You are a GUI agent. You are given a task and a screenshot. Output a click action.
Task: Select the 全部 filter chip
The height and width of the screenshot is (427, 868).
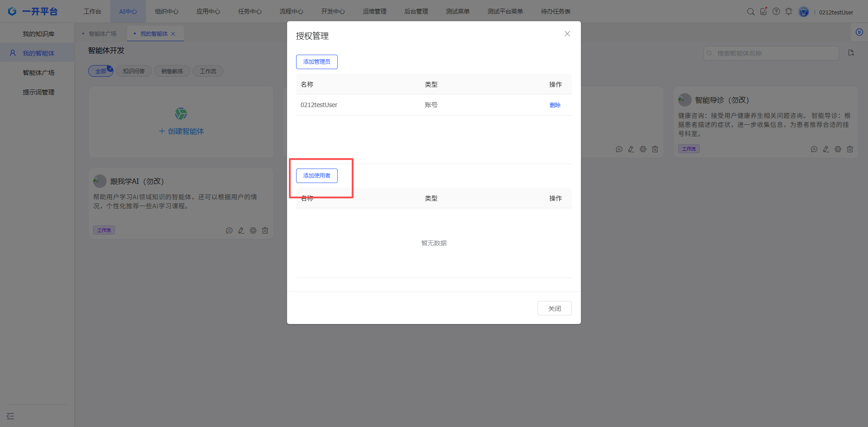[100, 71]
